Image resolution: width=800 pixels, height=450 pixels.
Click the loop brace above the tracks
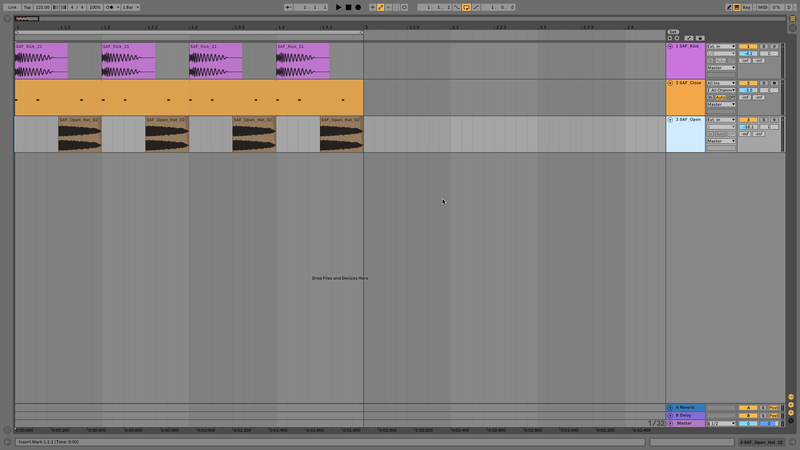(x=189, y=33)
